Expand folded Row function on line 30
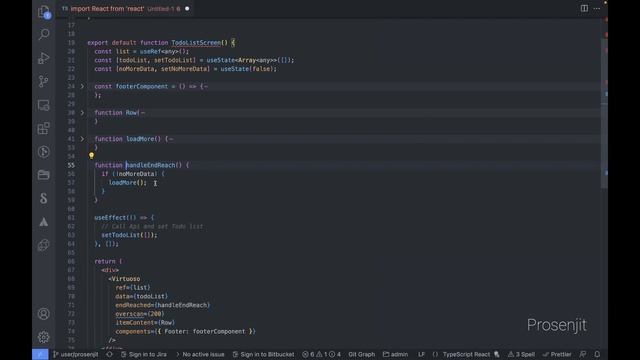Viewport: 640px width, 360px height. pos(82,112)
